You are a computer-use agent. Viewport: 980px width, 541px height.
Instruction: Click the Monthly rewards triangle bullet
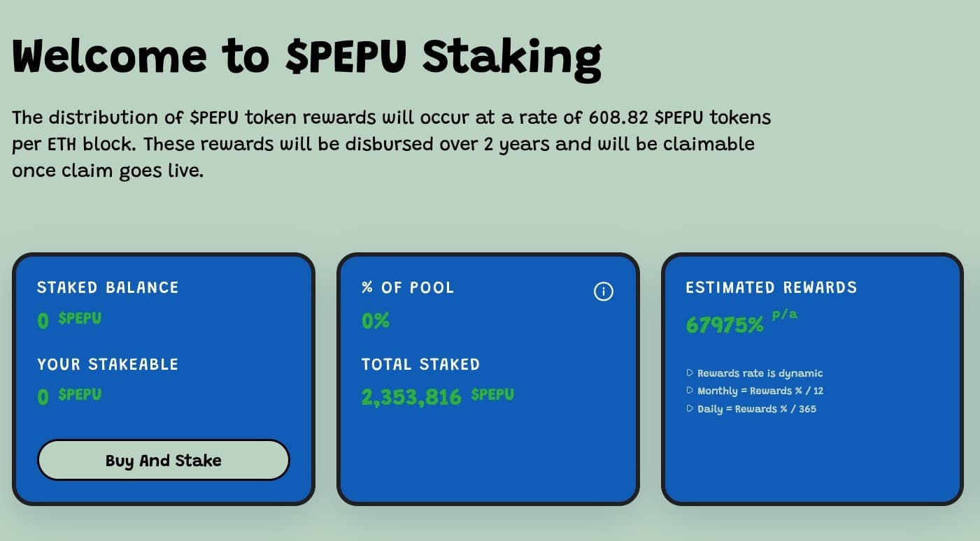690,391
